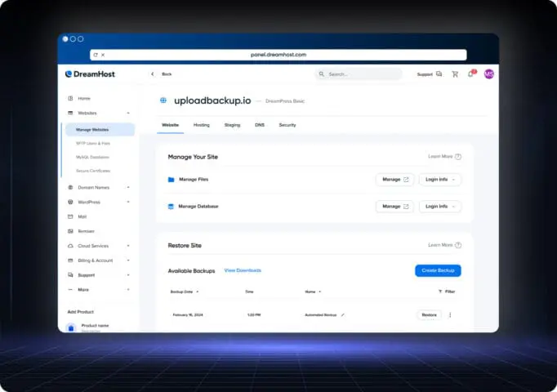Select SFTP Users & Files in sidebar

pyautogui.click(x=93, y=144)
